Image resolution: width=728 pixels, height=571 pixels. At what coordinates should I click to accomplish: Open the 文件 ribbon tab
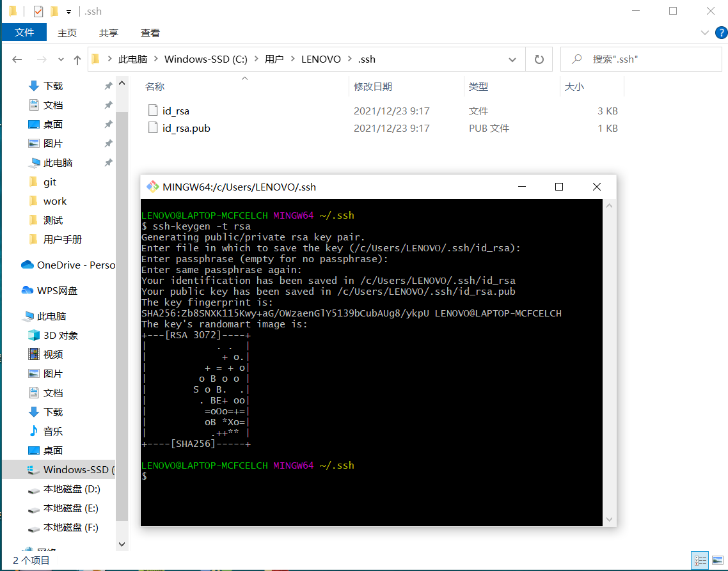[24, 33]
